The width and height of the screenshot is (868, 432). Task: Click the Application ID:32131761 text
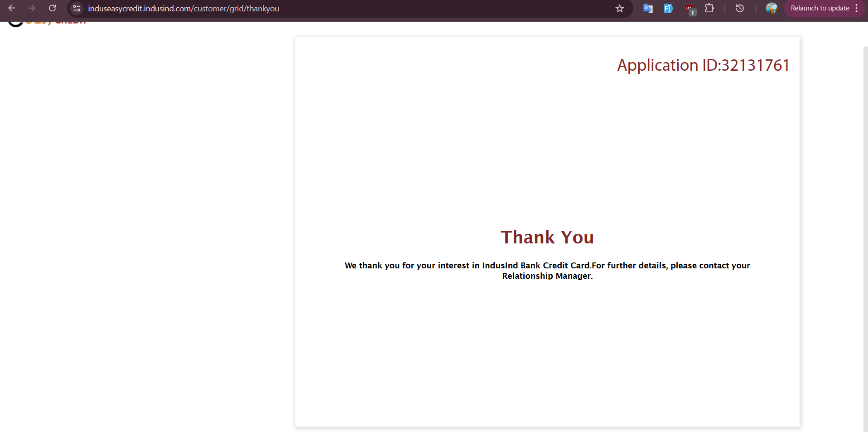tap(704, 65)
